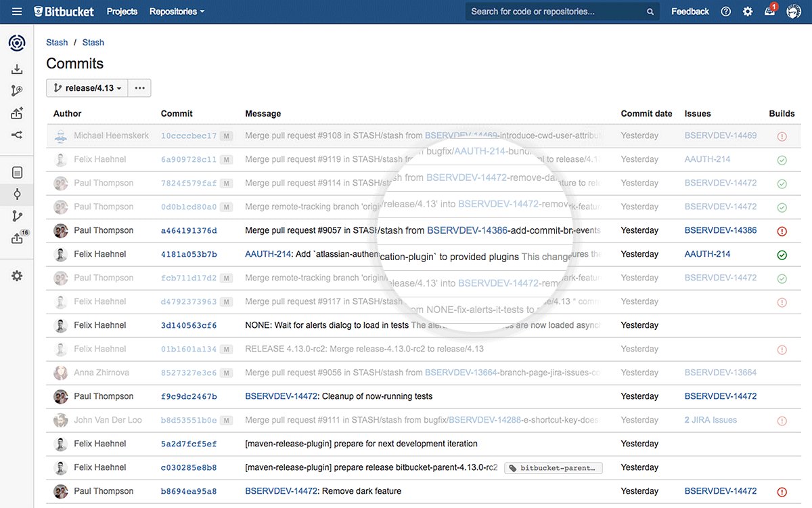
Task: Open the Feedback link
Action: (x=690, y=12)
